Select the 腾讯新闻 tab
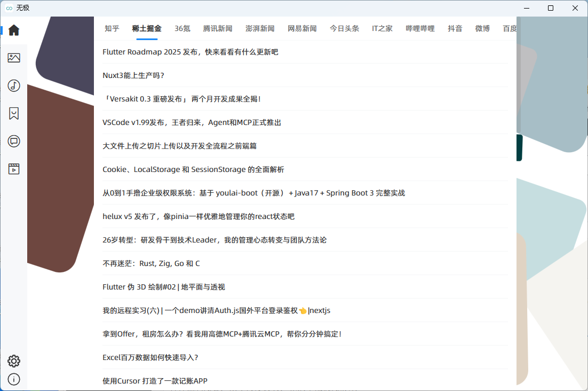The image size is (588, 391). pos(218,29)
